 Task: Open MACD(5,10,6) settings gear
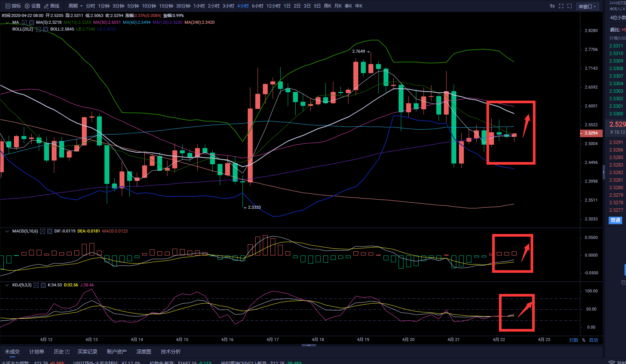click(43, 231)
